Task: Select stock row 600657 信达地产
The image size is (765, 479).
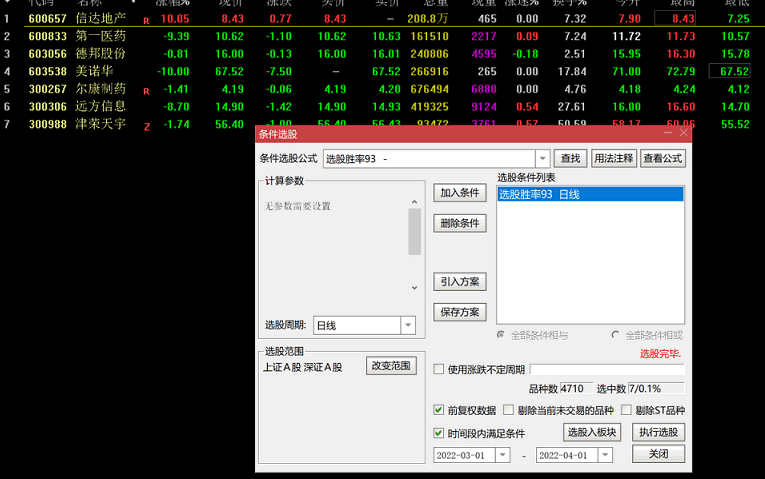Action: click(382, 19)
